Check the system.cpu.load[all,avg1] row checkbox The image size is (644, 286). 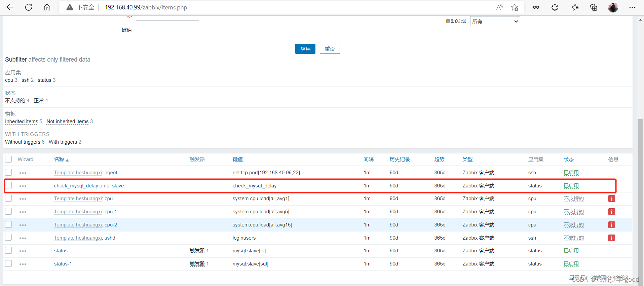coord(8,198)
